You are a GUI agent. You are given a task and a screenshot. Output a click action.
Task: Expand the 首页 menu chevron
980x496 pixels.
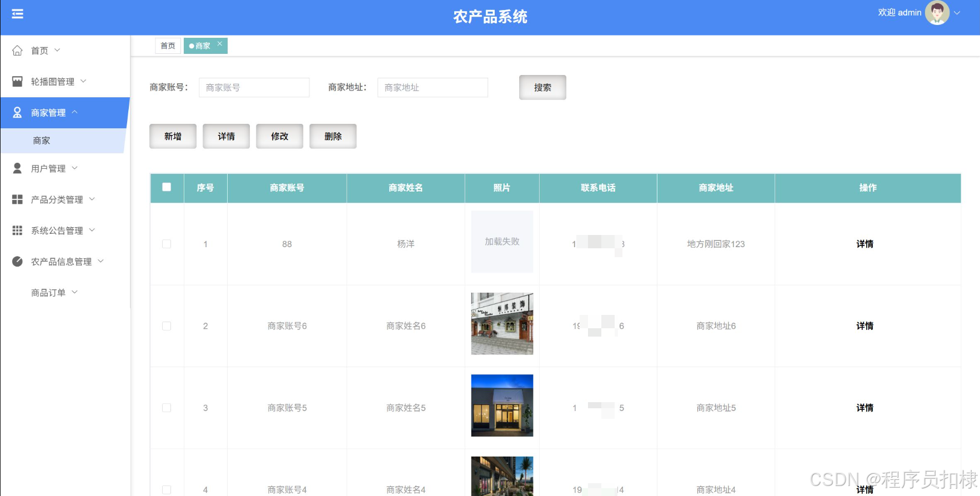pos(57,50)
